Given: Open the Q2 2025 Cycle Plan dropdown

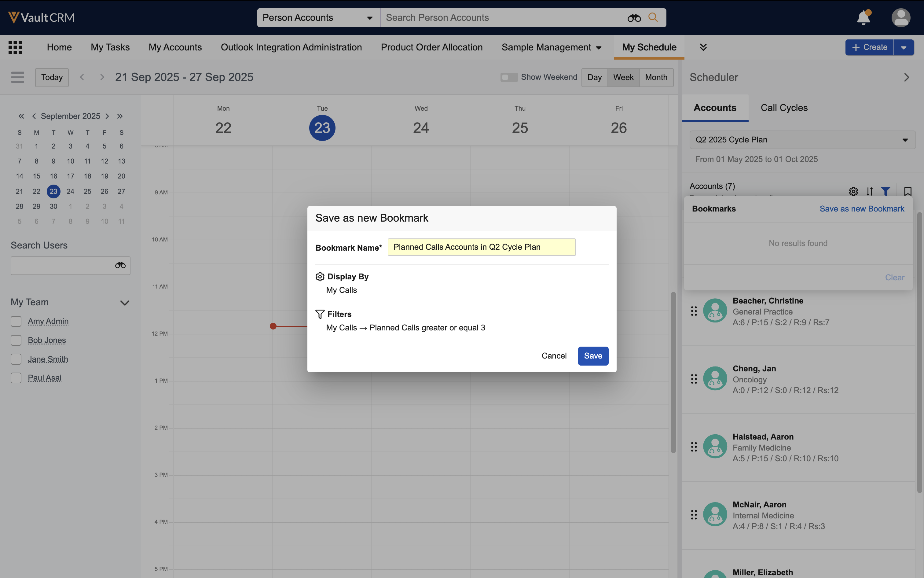Looking at the screenshot, I should (x=802, y=139).
